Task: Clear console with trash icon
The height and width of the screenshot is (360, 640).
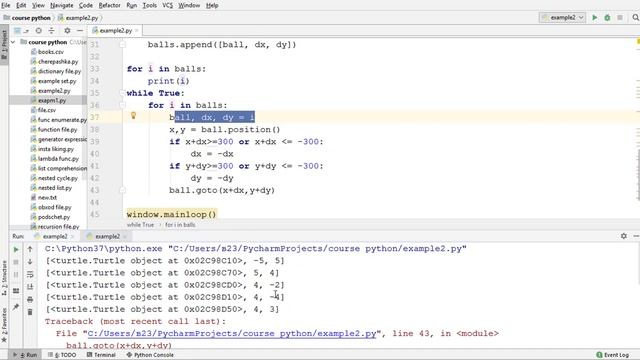Action: tap(30, 312)
